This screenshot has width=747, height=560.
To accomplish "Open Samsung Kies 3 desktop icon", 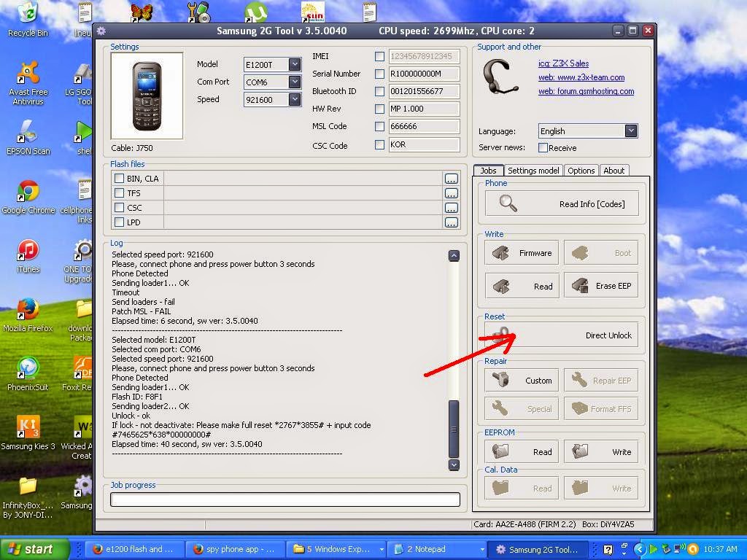I will click(x=28, y=433).
